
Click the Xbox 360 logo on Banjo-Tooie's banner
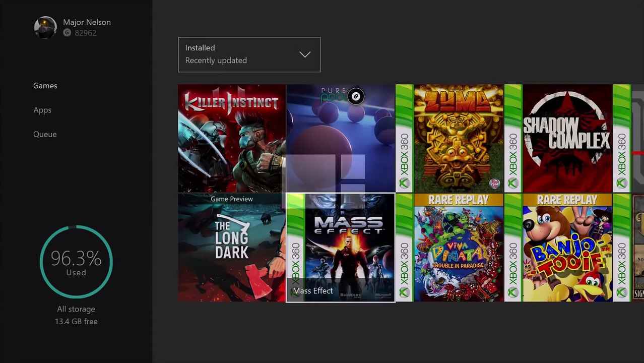(x=513, y=292)
